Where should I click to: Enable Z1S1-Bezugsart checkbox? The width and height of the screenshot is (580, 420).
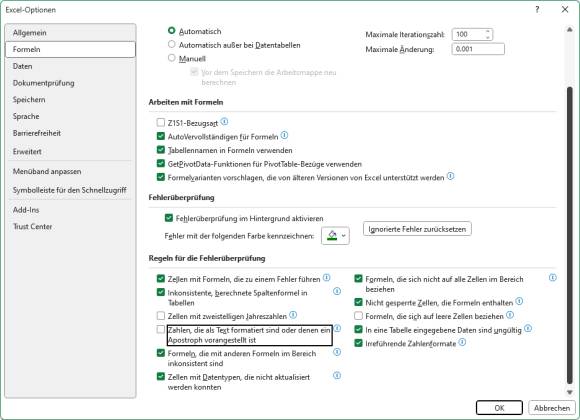[x=161, y=122]
